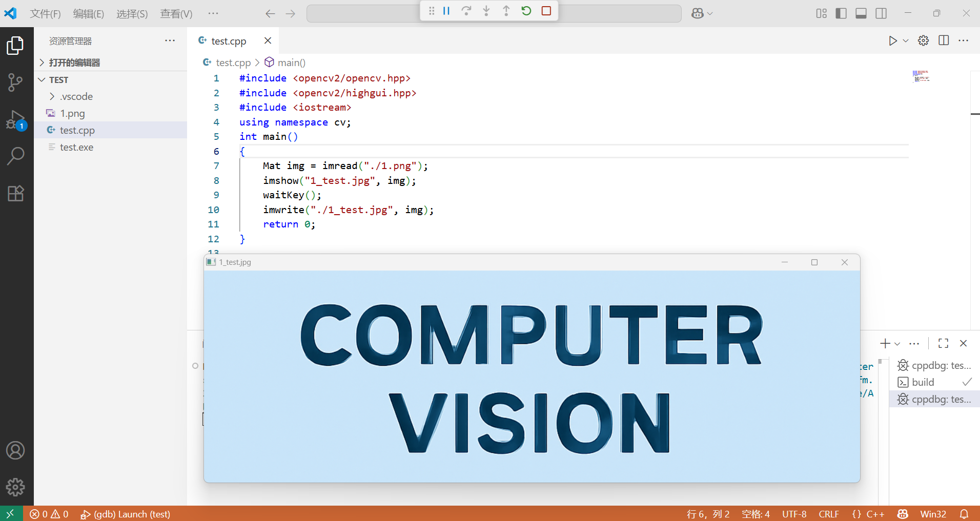Open the Source Control view
980x521 pixels.
point(16,82)
